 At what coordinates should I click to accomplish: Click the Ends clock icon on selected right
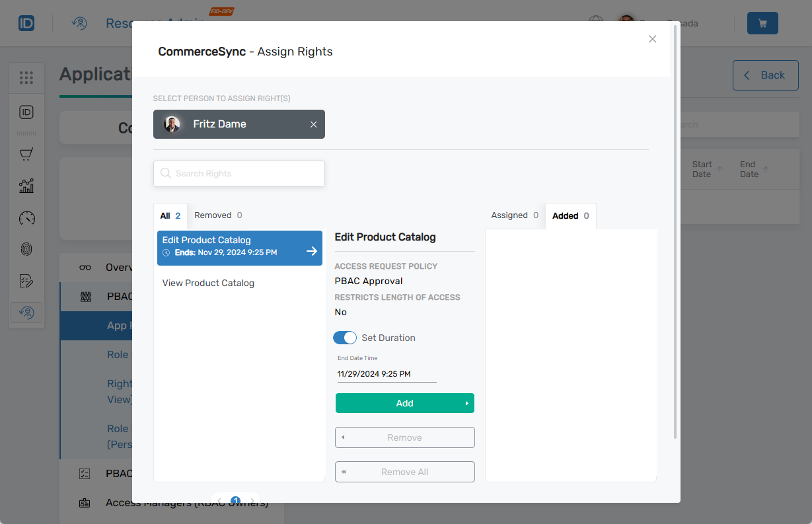click(x=166, y=252)
